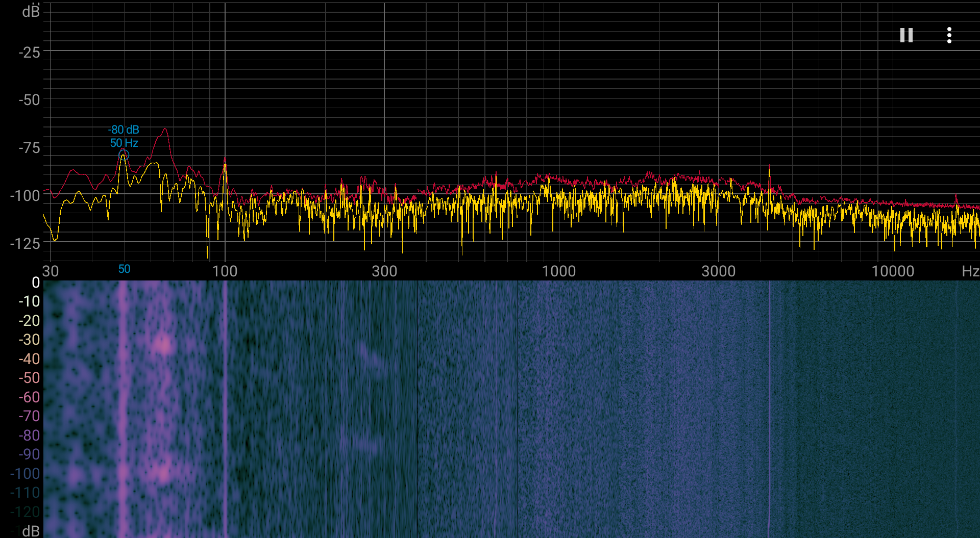The width and height of the screenshot is (980, 538).
Task: Click the '3000' Hz frequency axis label
Action: tap(718, 271)
